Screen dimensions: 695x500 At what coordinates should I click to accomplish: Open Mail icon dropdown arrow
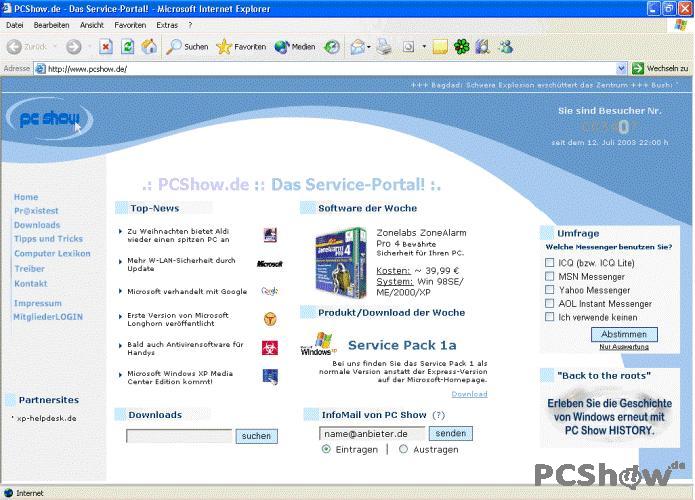point(369,47)
